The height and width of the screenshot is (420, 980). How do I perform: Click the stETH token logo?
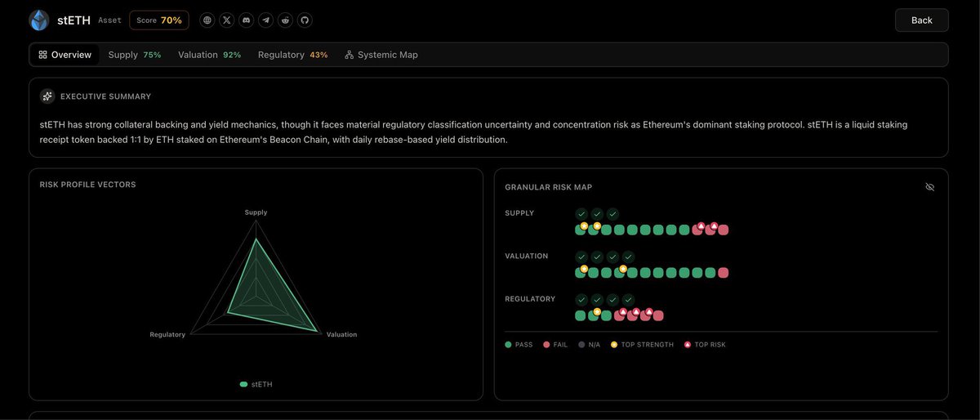click(39, 20)
